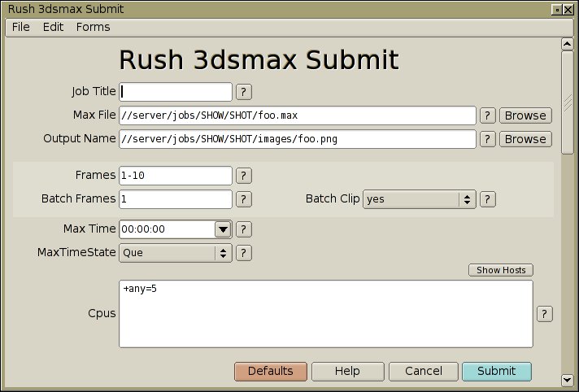Click the question mark beside Cpus box
This screenshot has width=579, height=392.
point(545,314)
